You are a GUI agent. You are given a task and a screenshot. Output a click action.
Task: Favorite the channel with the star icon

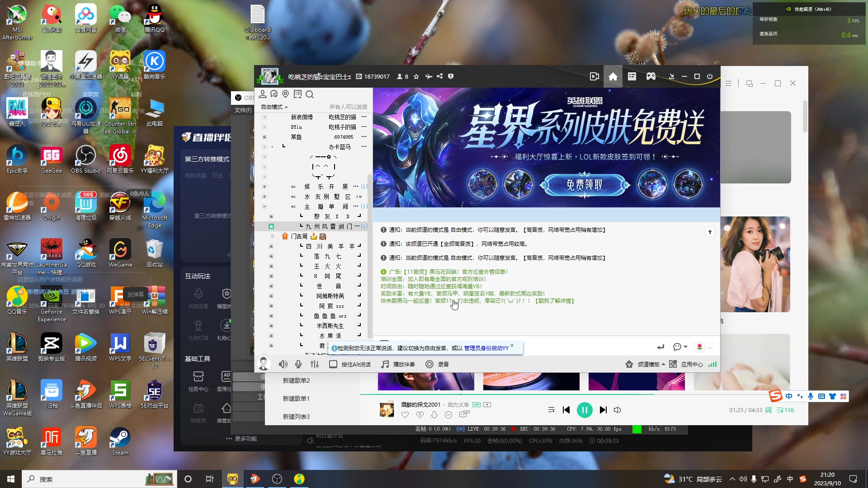pos(416,77)
